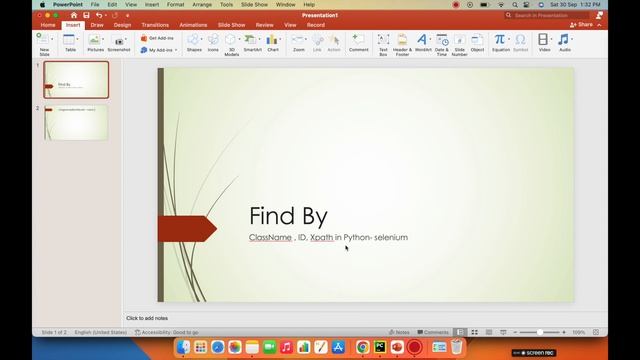Select slide 2 thumbnail
640x360 pixels.
pyautogui.click(x=76, y=123)
